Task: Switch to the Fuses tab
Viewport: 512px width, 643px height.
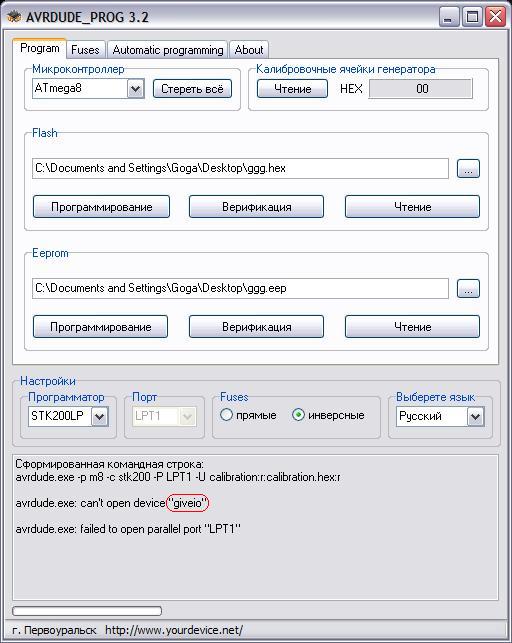Action: (85, 50)
